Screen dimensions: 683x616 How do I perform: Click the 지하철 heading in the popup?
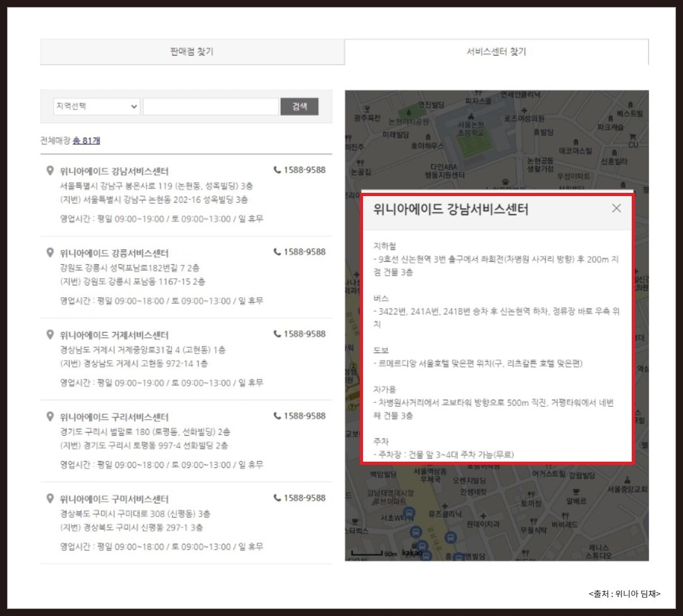385,246
